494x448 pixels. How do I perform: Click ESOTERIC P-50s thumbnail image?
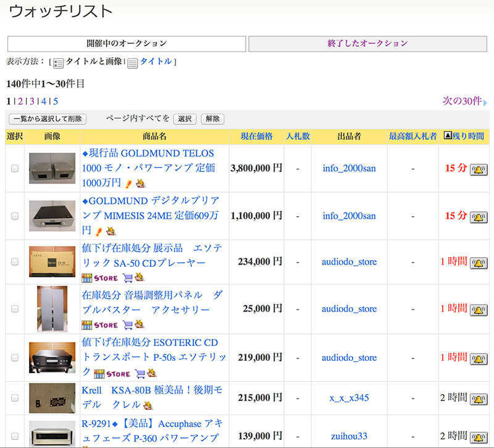[52, 358]
